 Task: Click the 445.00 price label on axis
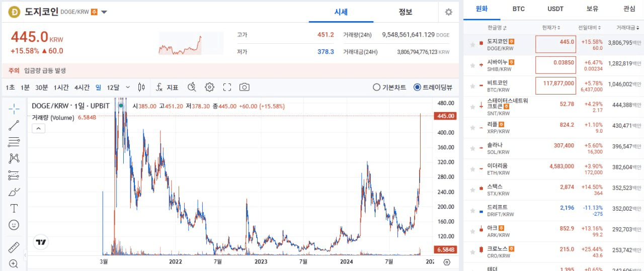445,116
